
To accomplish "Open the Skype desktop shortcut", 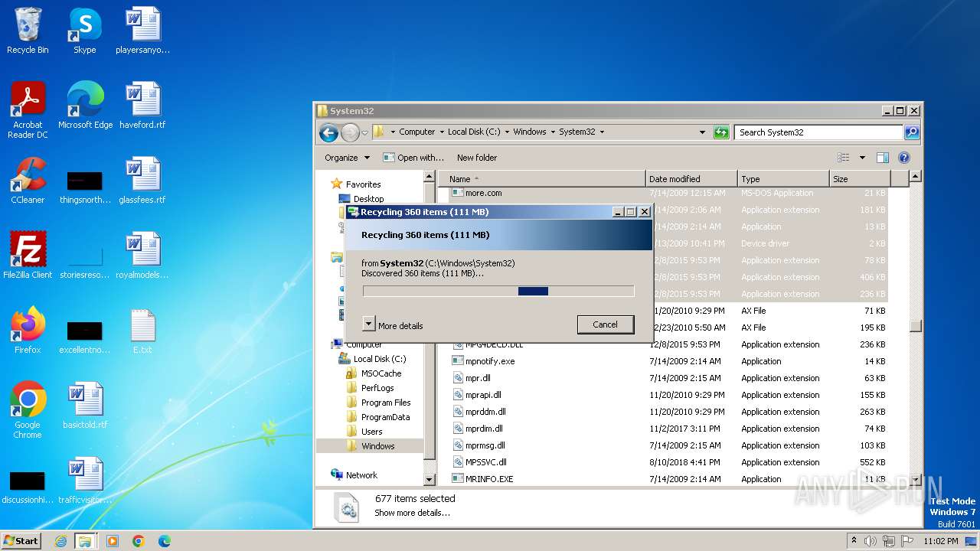I will click(x=84, y=31).
